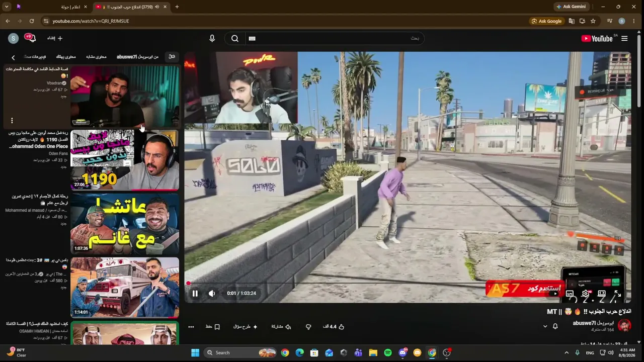This screenshot has height=362, width=644.
Task: Open more actions menu below video
Action: pyautogui.click(x=191, y=327)
